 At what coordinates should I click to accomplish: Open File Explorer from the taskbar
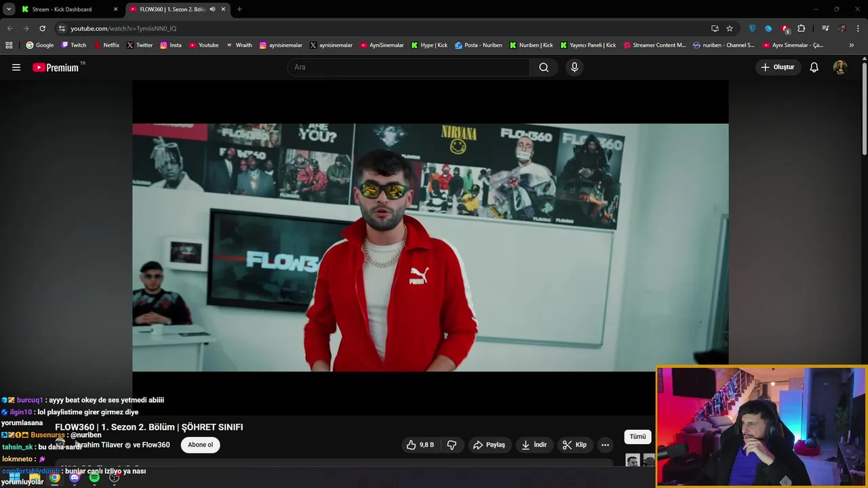(x=35, y=478)
